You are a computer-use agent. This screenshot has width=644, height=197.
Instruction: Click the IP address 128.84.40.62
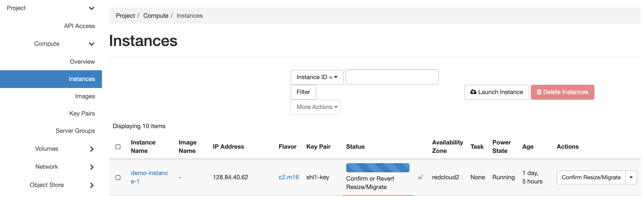pos(230,177)
